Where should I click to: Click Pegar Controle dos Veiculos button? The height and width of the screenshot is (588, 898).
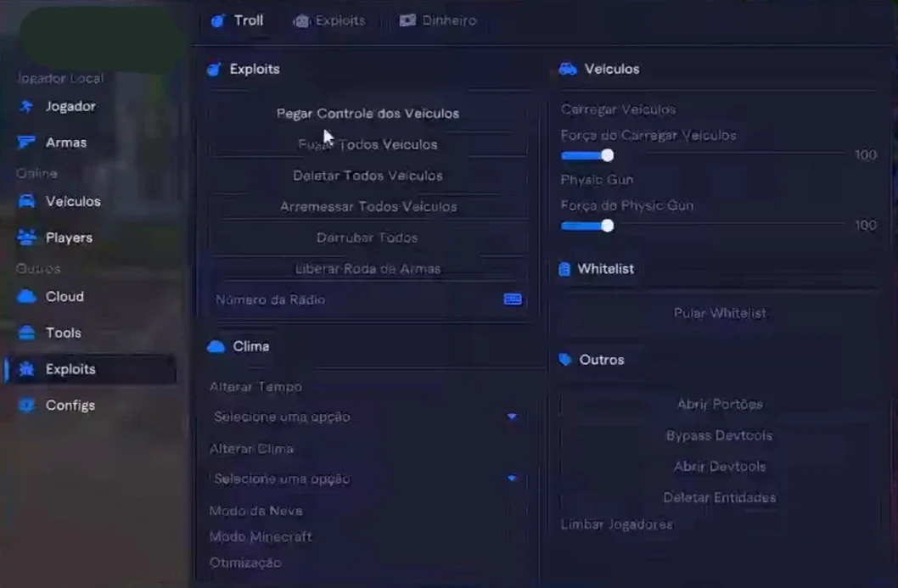click(x=368, y=114)
